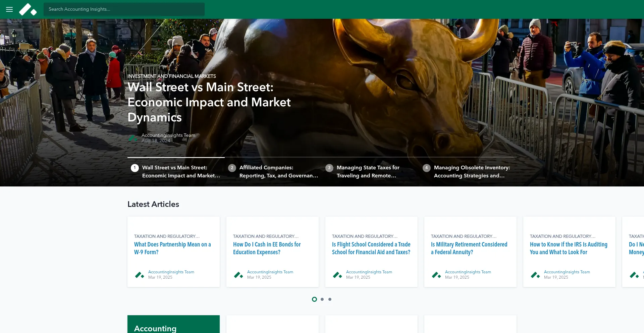The height and width of the screenshot is (333, 644).
Task: Open the hero headline Wall Street vs Main Street
Action: click(x=209, y=102)
